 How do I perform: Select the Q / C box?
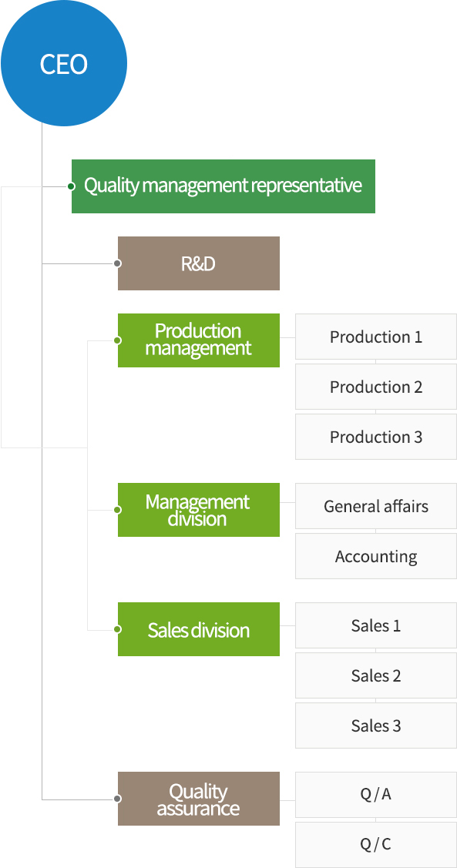[376, 844]
